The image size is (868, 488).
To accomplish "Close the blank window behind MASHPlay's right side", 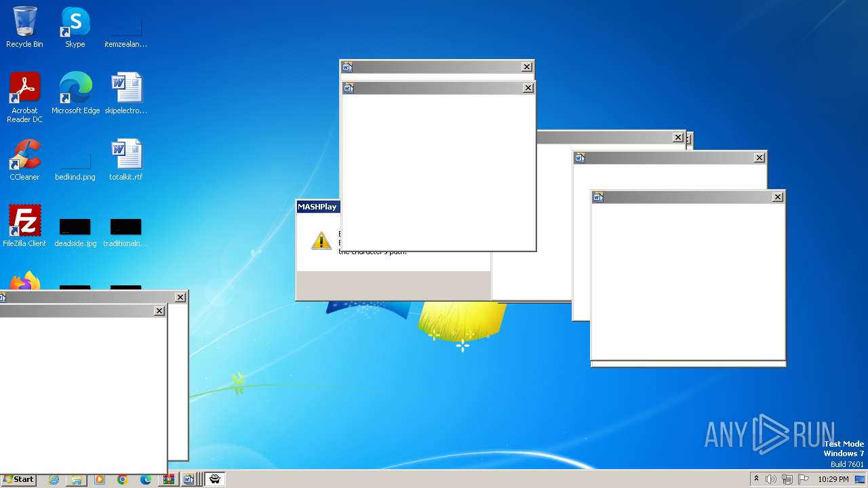I will 678,138.
